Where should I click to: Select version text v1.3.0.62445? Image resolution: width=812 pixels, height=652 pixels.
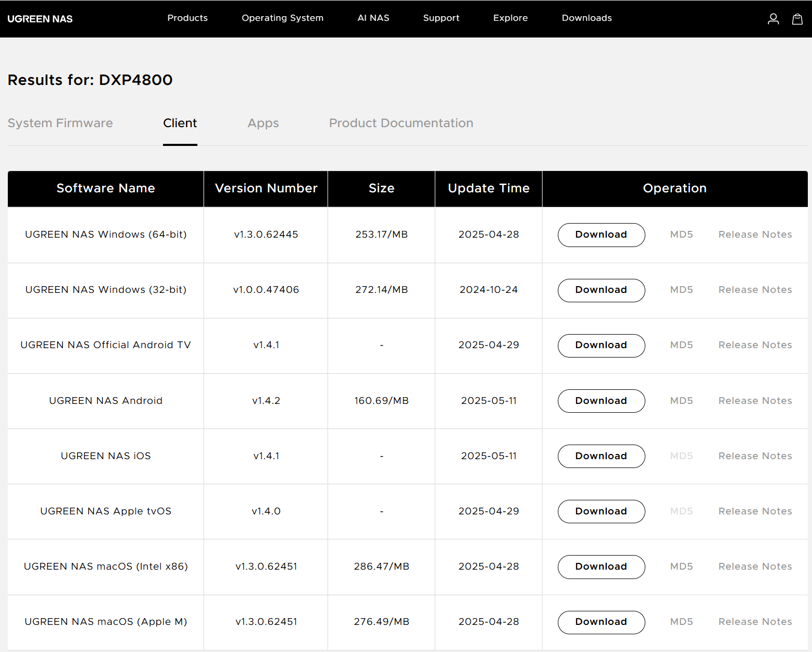click(x=266, y=235)
